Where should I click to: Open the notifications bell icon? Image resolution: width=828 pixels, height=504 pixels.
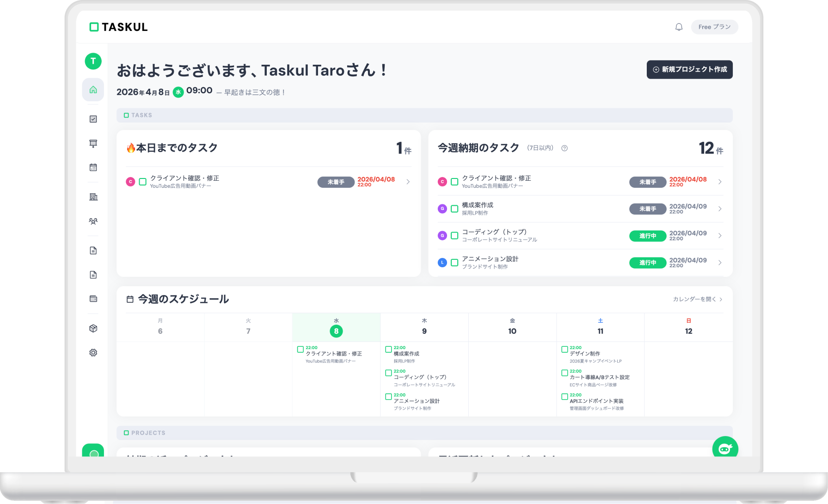tap(679, 27)
